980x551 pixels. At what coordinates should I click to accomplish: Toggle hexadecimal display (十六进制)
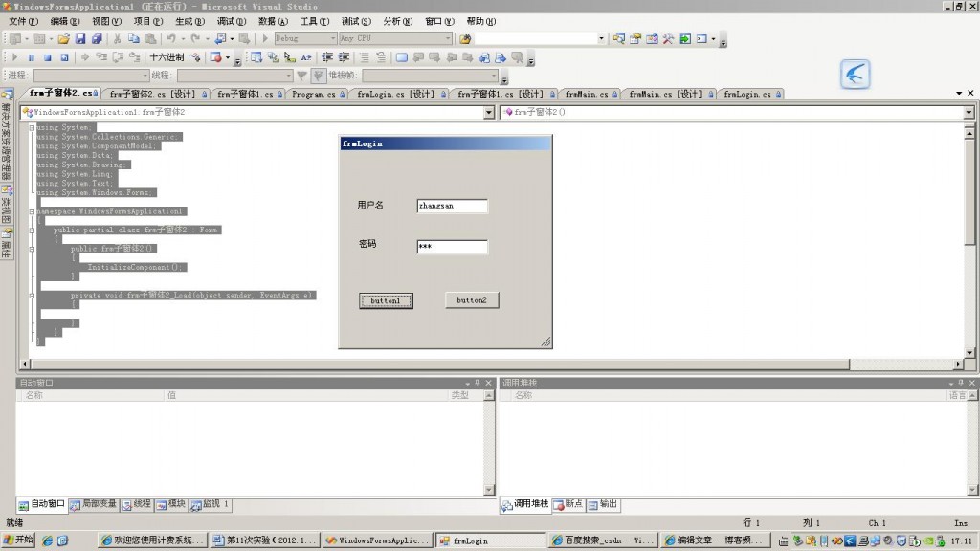167,57
